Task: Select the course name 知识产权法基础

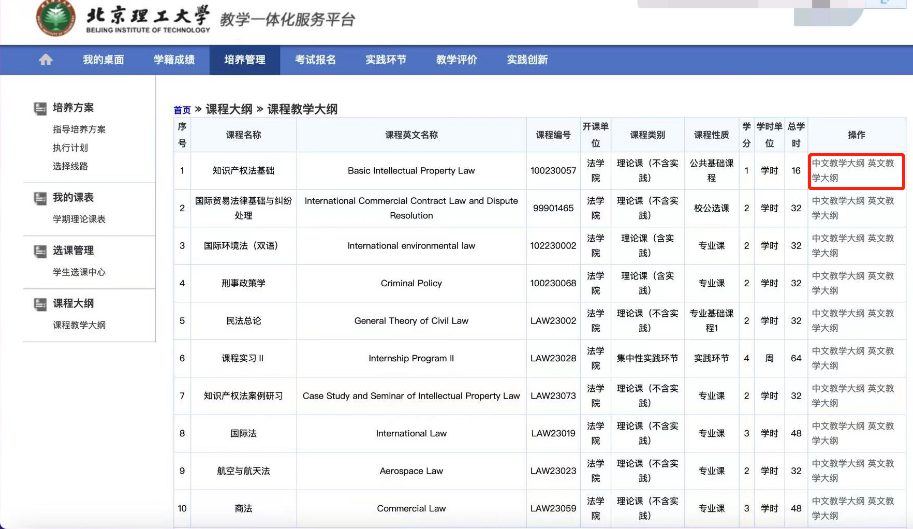Action: pyautogui.click(x=243, y=171)
